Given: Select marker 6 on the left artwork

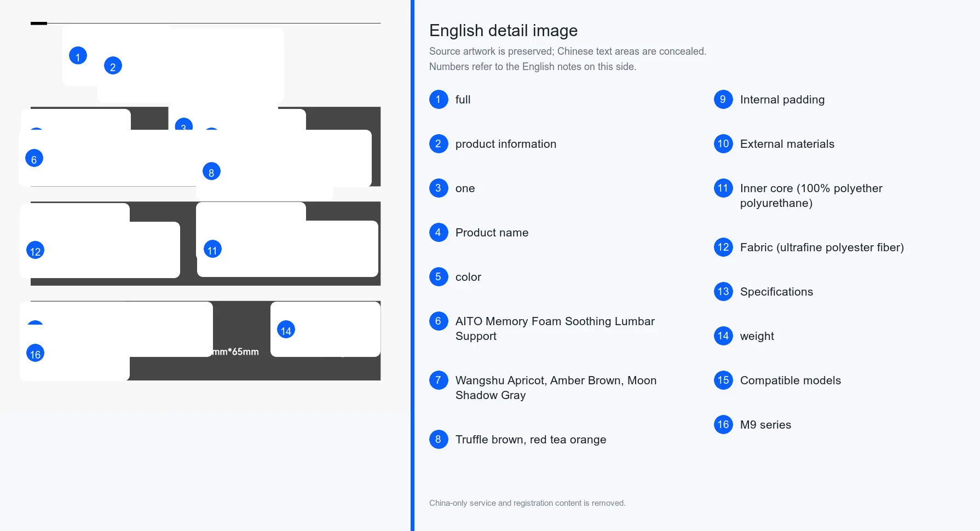Looking at the screenshot, I should pos(34,158).
